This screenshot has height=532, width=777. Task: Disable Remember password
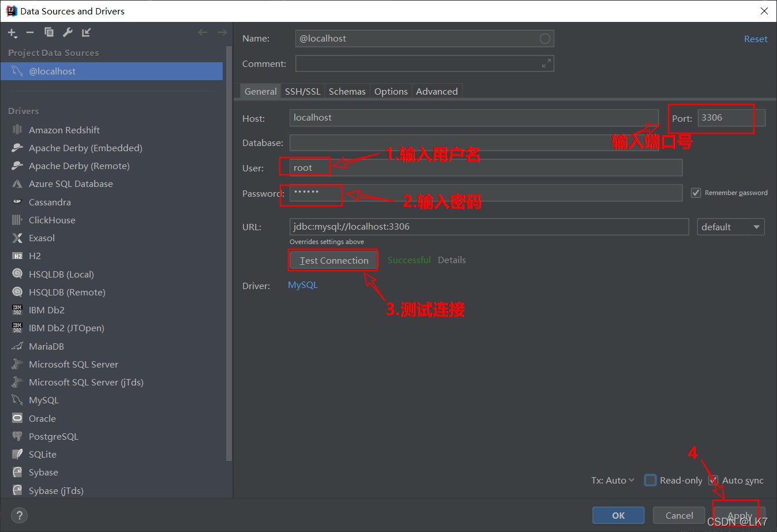(696, 193)
